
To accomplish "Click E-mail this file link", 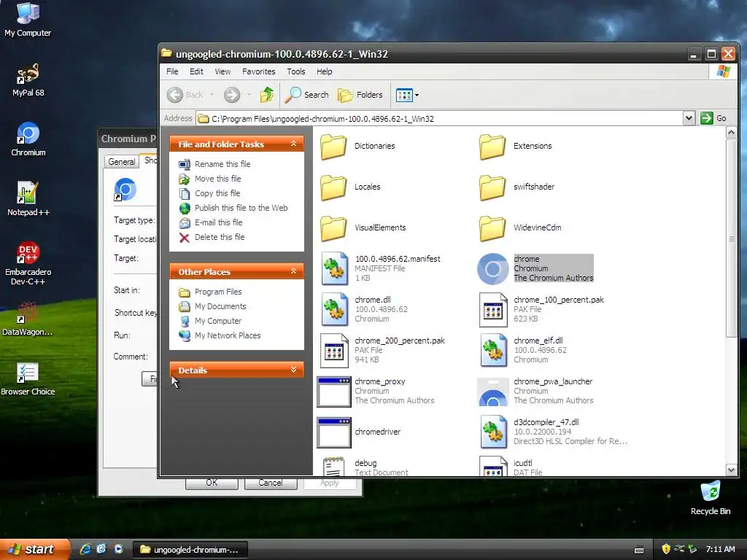I will [218, 222].
